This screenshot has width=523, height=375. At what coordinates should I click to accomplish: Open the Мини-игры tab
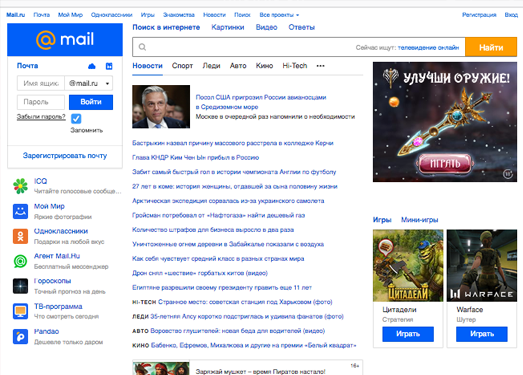[x=420, y=220]
